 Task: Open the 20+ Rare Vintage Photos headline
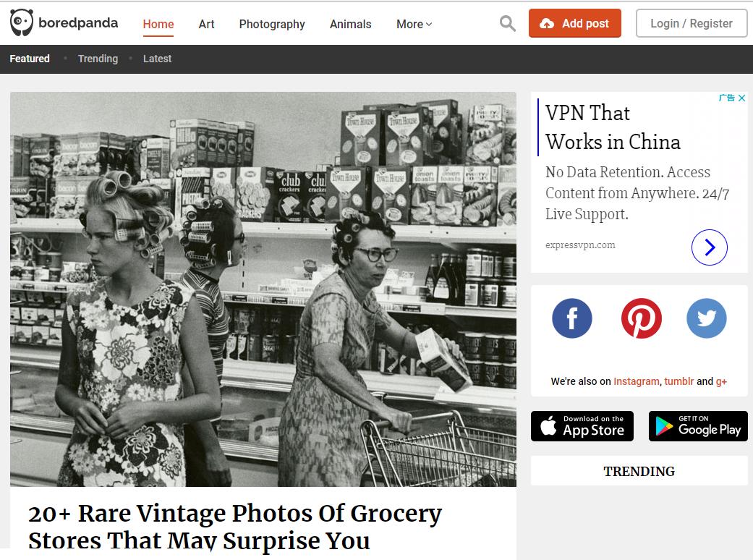click(x=235, y=527)
